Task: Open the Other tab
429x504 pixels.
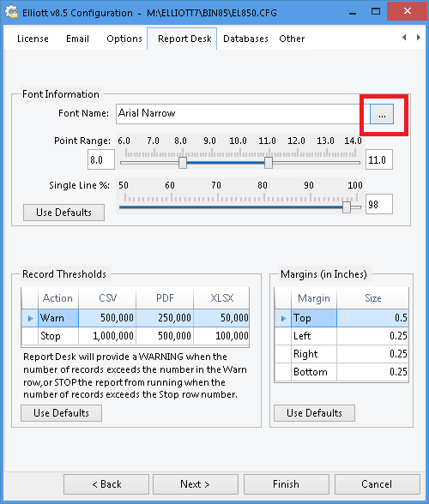Action: tap(292, 39)
